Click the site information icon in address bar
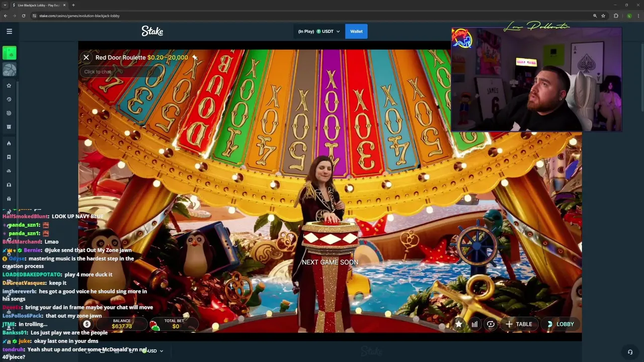Viewport: 644px width, 362px height. [34, 16]
